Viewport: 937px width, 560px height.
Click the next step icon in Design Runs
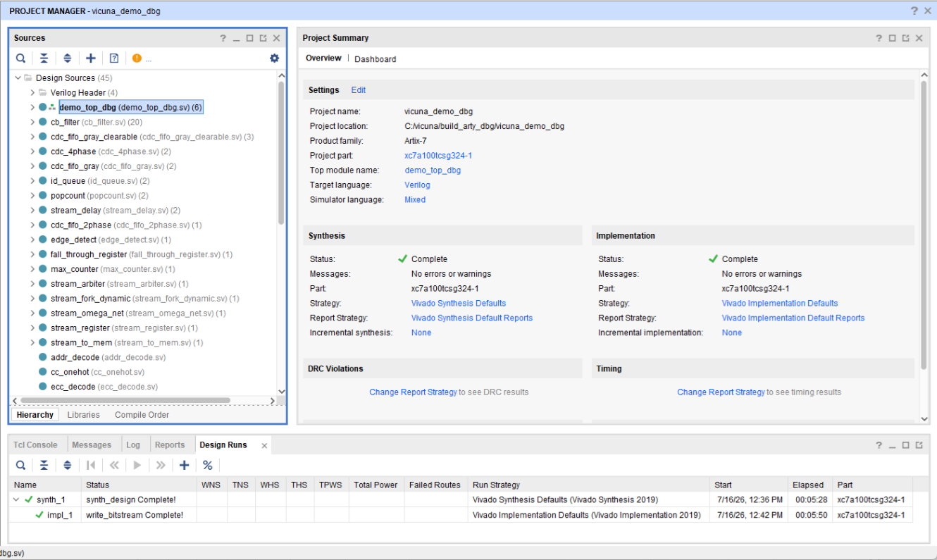(x=161, y=465)
